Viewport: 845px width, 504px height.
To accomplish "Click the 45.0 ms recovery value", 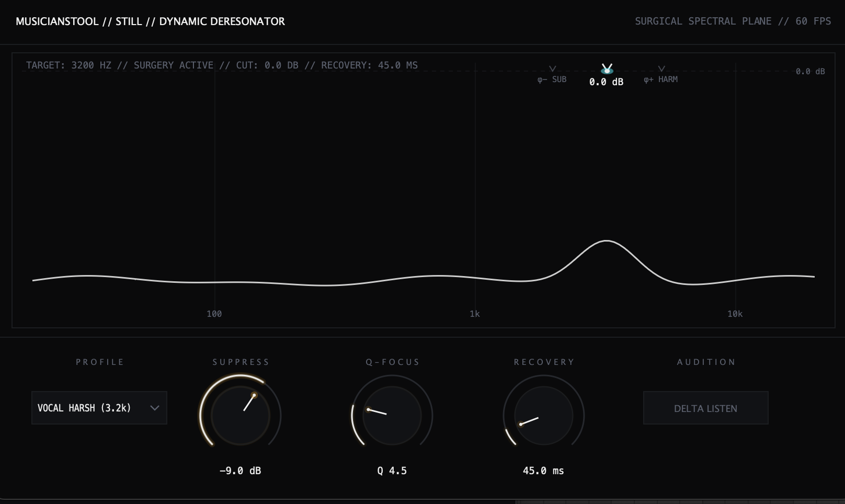I will tap(544, 471).
